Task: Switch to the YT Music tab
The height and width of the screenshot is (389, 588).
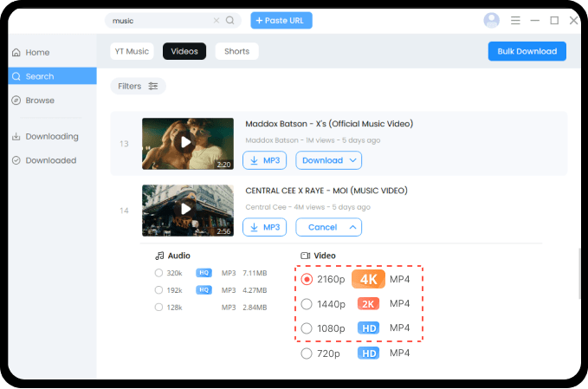Action: (x=131, y=51)
